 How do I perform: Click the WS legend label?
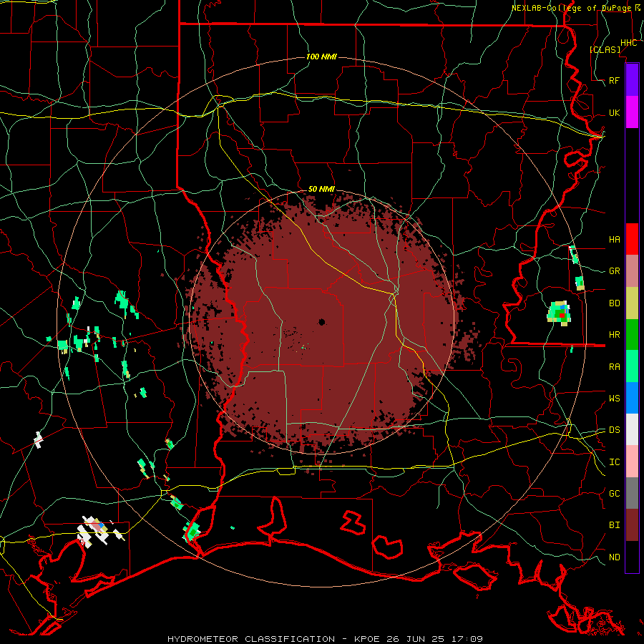coord(614,398)
